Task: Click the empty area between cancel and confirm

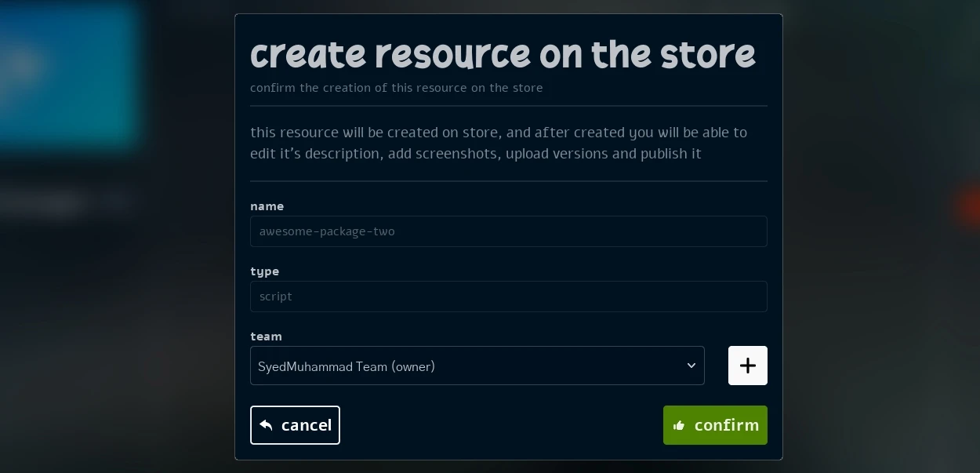Action: (502, 425)
